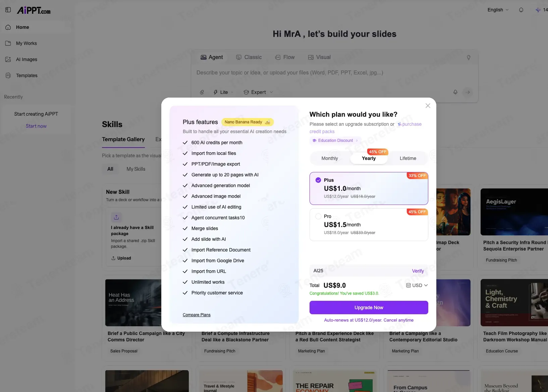Open the credits sparkle icon

538,10
